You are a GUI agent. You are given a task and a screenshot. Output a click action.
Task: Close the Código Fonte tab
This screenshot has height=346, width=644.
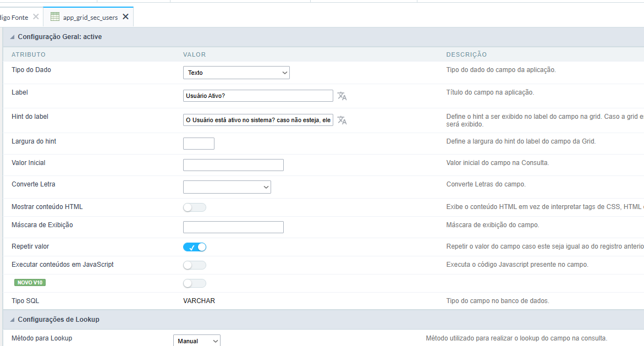(x=36, y=17)
